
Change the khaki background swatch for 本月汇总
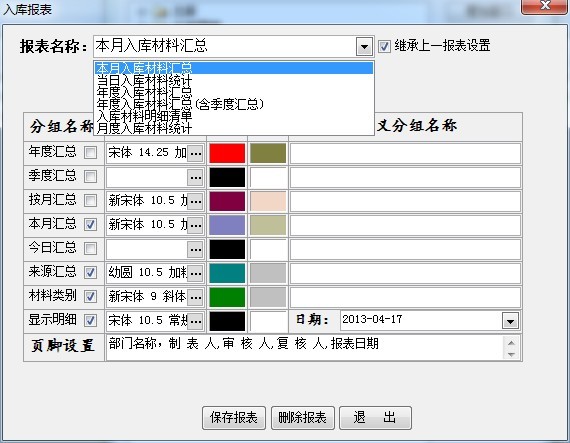268,225
